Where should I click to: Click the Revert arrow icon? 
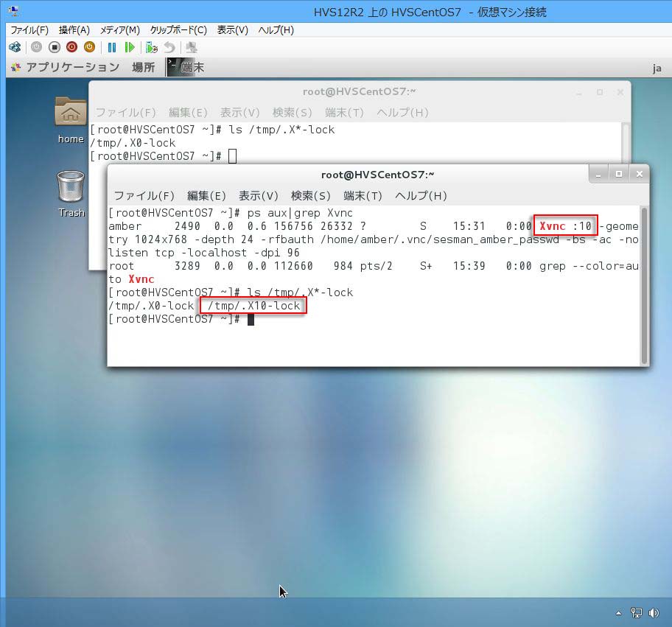pos(169,47)
